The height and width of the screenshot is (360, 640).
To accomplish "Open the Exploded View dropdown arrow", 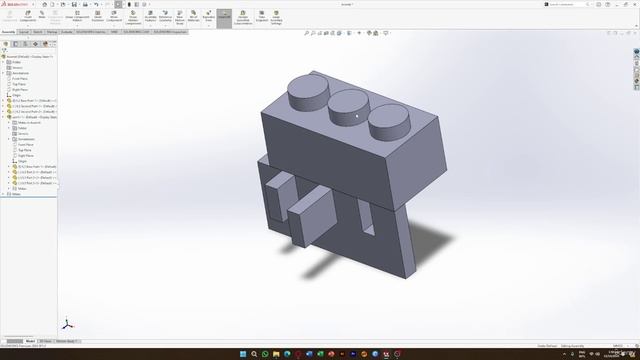I will 209,25.
